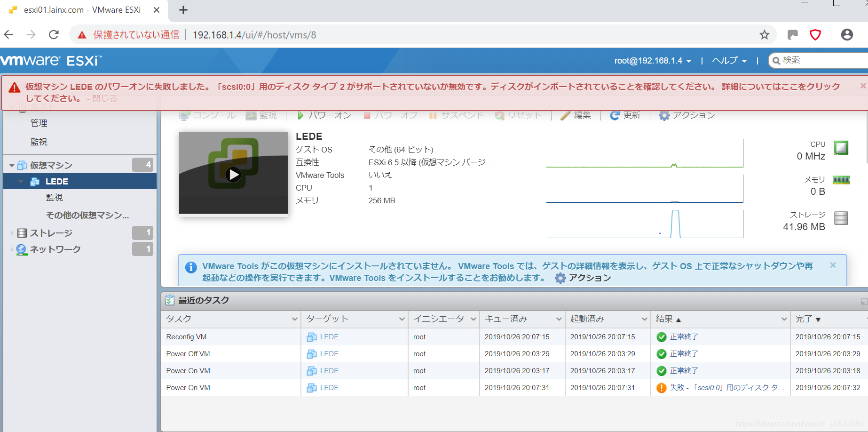Click the メモリ memory module icon
The image size is (868, 432).
(x=841, y=180)
